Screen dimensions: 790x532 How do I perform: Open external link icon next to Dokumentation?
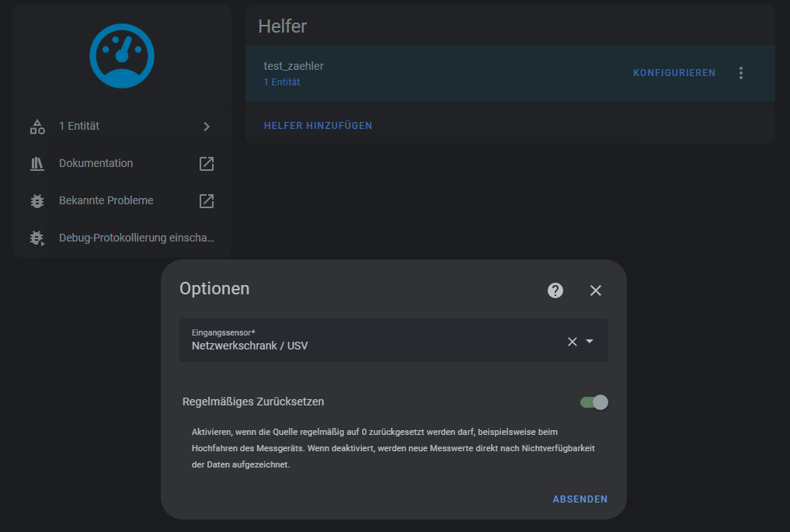(x=206, y=163)
